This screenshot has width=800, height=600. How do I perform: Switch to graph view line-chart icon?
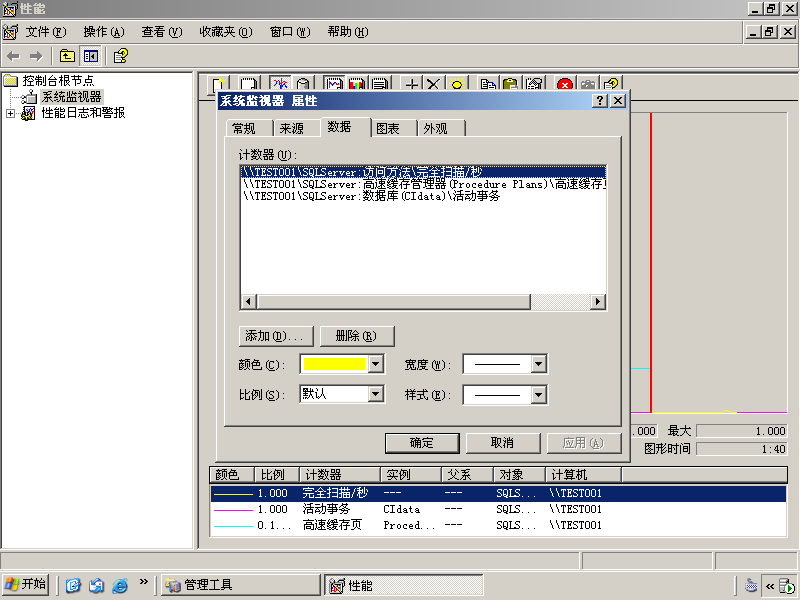pos(334,83)
